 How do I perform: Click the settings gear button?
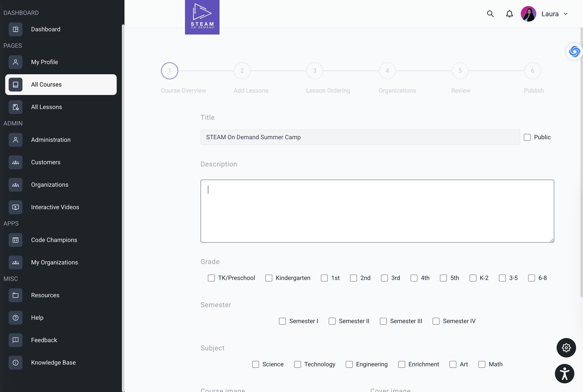(566, 348)
